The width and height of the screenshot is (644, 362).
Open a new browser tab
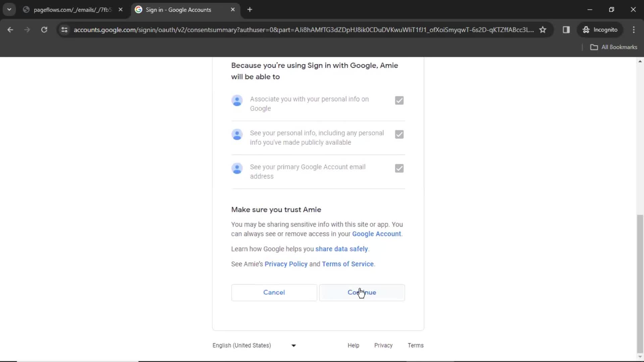click(x=250, y=10)
